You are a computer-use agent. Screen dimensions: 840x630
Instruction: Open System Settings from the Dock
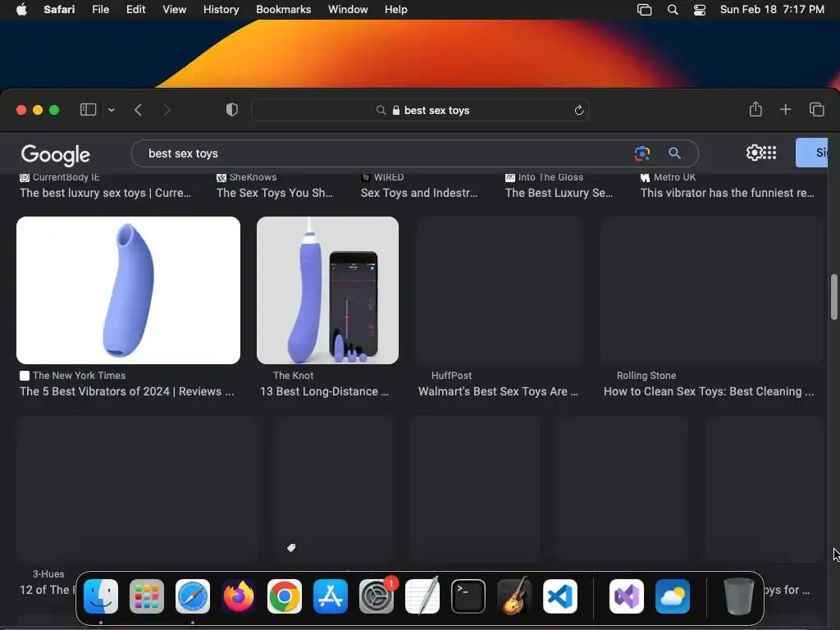(376, 596)
